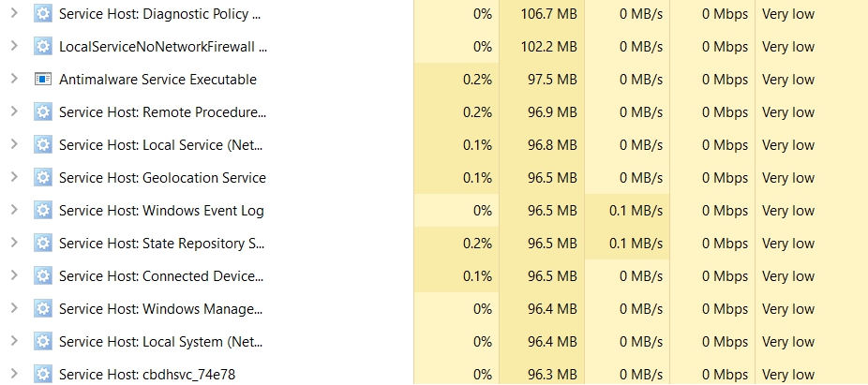The image size is (868, 385).
Task: Click gear icon of State Repository service
Action: [42, 243]
